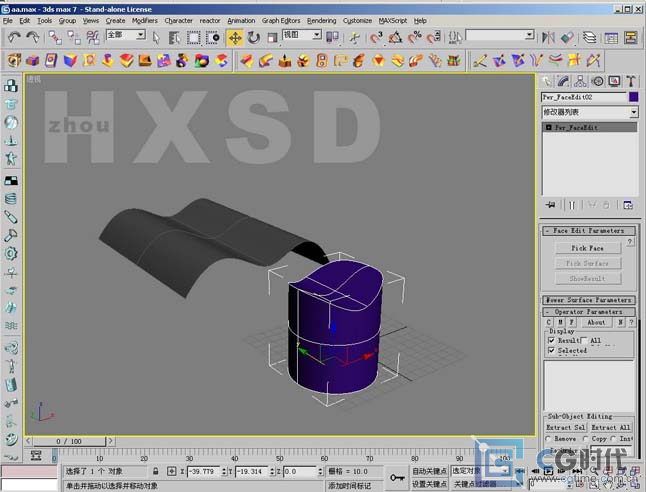Viewport: 646px width, 492px height.
Task: Toggle the 自动关键点 auto key button
Action: tap(429, 471)
